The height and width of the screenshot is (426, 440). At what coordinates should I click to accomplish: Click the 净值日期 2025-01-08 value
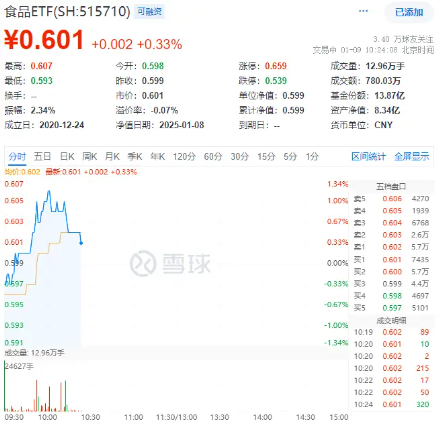tap(182, 125)
